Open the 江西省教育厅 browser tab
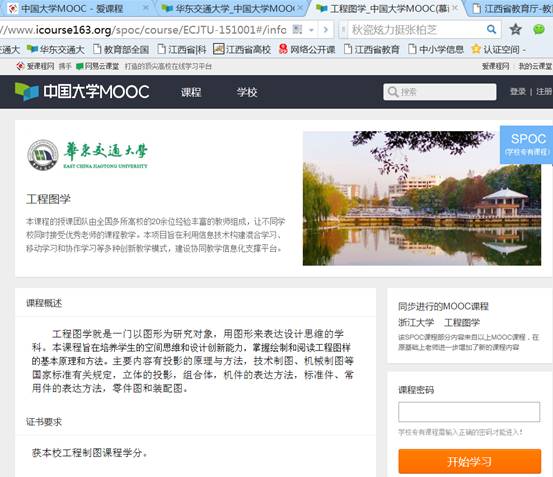 pos(512,8)
